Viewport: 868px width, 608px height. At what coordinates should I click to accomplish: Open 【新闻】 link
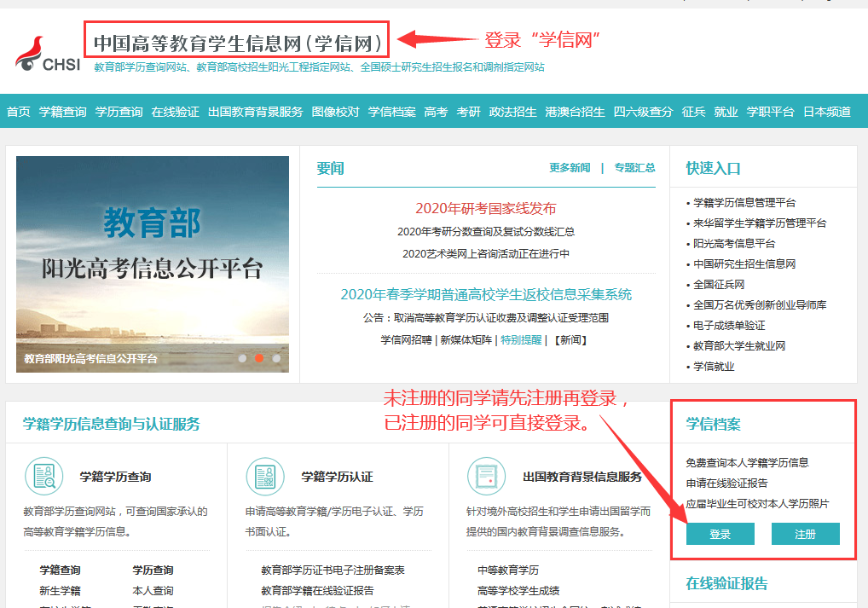tap(570, 340)
